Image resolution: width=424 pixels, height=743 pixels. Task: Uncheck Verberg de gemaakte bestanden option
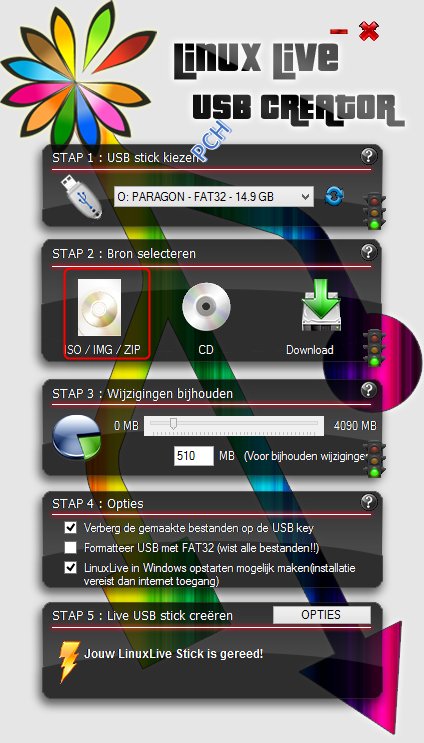pyautogui.click(x=71, y=527)
